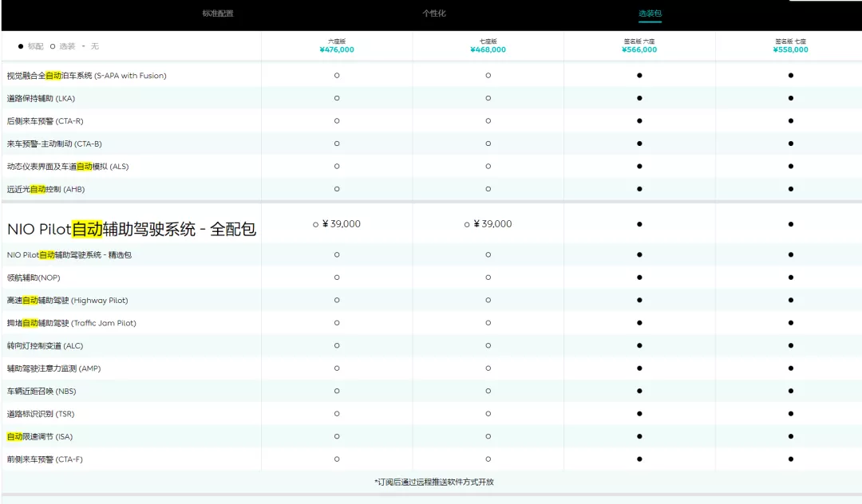Screen dimensions: 862x504
Task: Toggle the S-APA option circle for 六座版
Action: [x=336, y=76]
